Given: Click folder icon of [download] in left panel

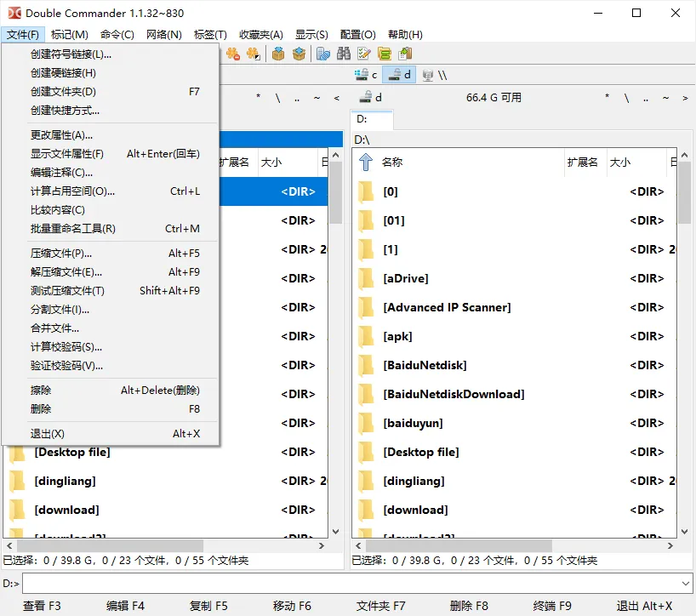Looking at the screenshot, I should tap(17, 510).
